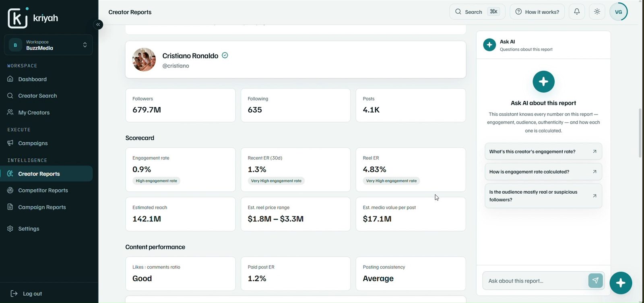The height and width of the screenshot is (303, 644).
Task: Click the floating teal Ask AI plus button
Action: click(x=621, y=283)
